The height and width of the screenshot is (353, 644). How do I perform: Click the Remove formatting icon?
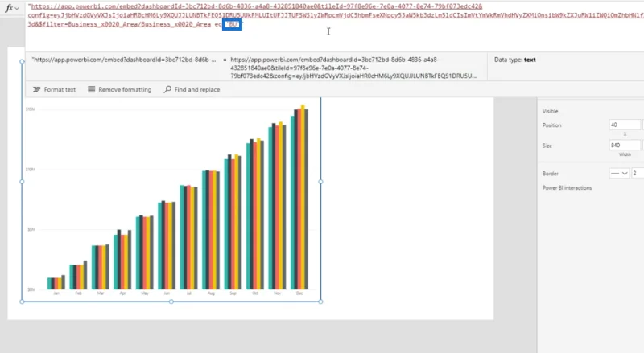pos(91,89)
